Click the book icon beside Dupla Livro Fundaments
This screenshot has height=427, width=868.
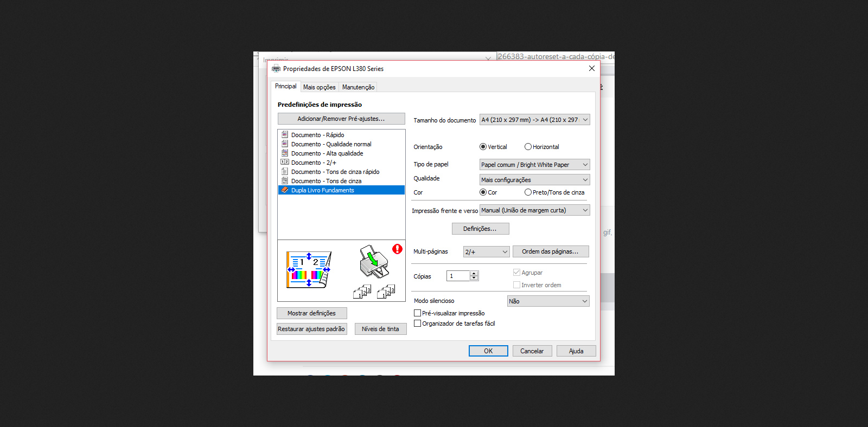tap(285, 190)
